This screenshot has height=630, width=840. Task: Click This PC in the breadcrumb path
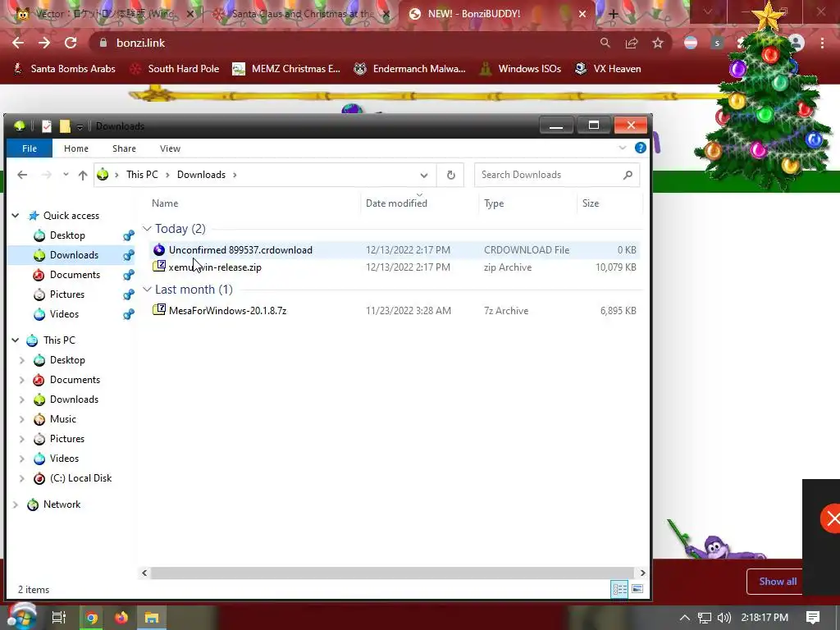[x=142, y=175]
